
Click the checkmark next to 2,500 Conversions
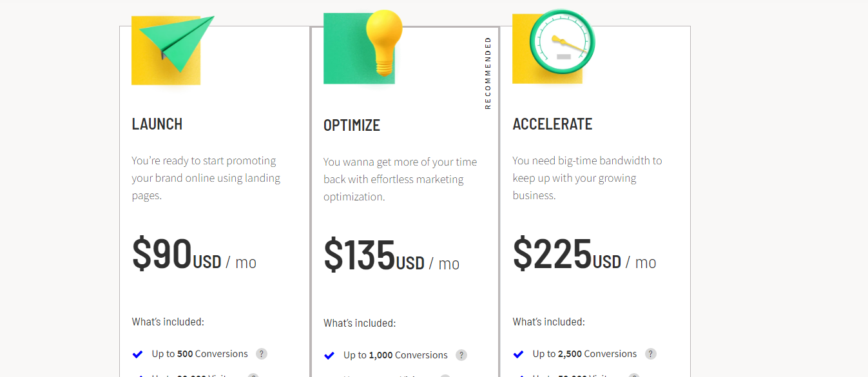(x=518, y=354)
